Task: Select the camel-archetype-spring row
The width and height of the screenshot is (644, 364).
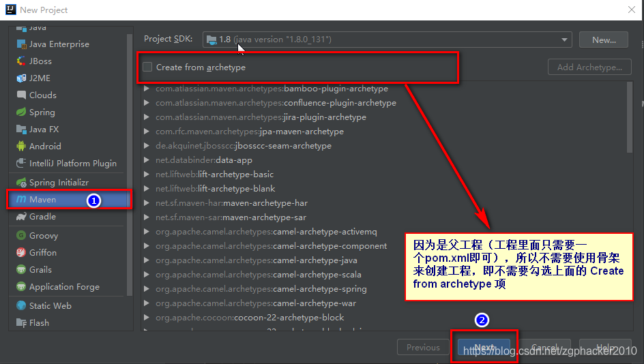Action: click(261, 289)
